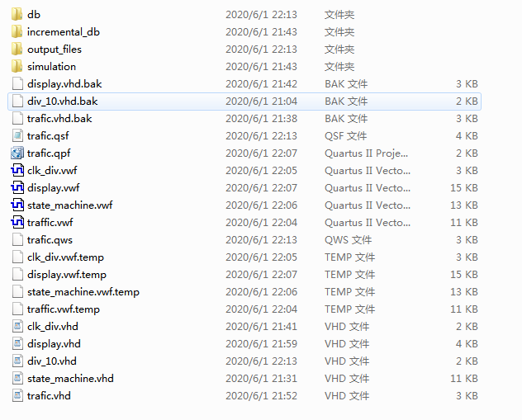Click the file name "clk_div.vhd"
This screenshot has width=522, height=420.
coord(53,326)
